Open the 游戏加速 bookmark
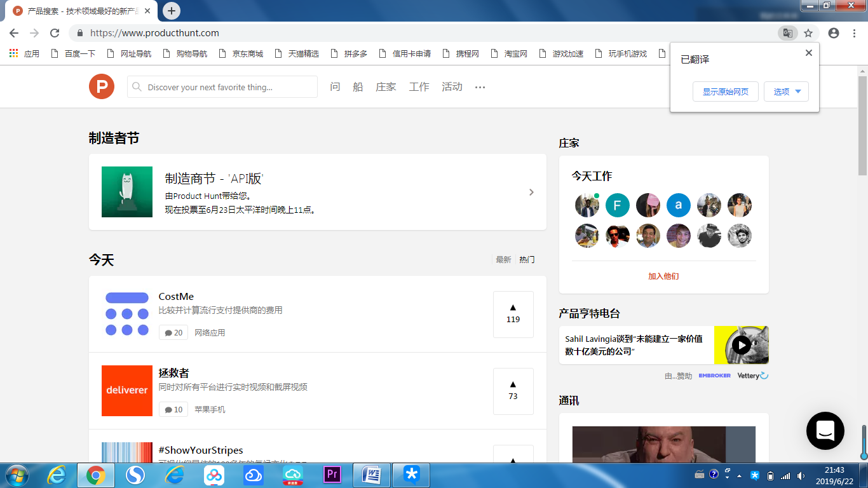 click(x=561, y=54)
